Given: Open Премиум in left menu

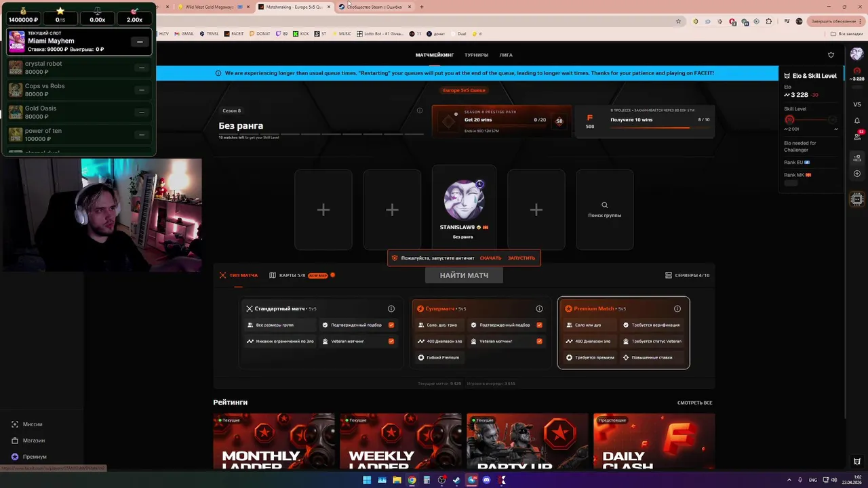Looking at the screenshot, I should point(35,457).
